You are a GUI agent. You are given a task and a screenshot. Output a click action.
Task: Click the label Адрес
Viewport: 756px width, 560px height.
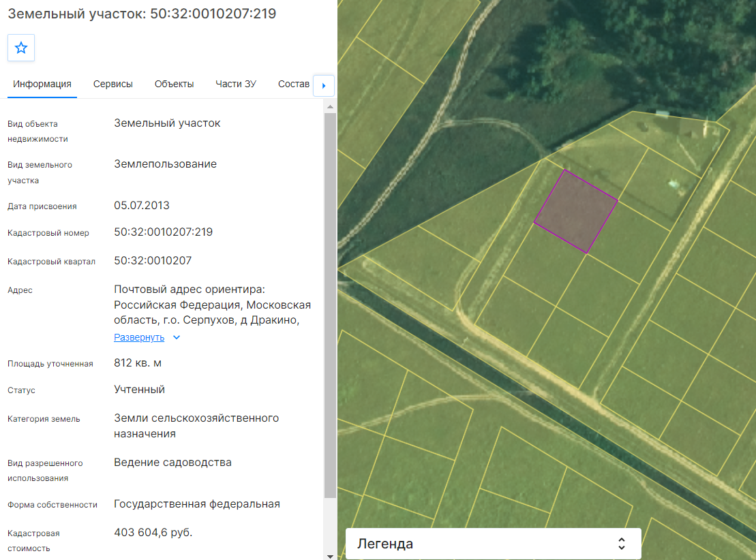click(x=20, y=290)
